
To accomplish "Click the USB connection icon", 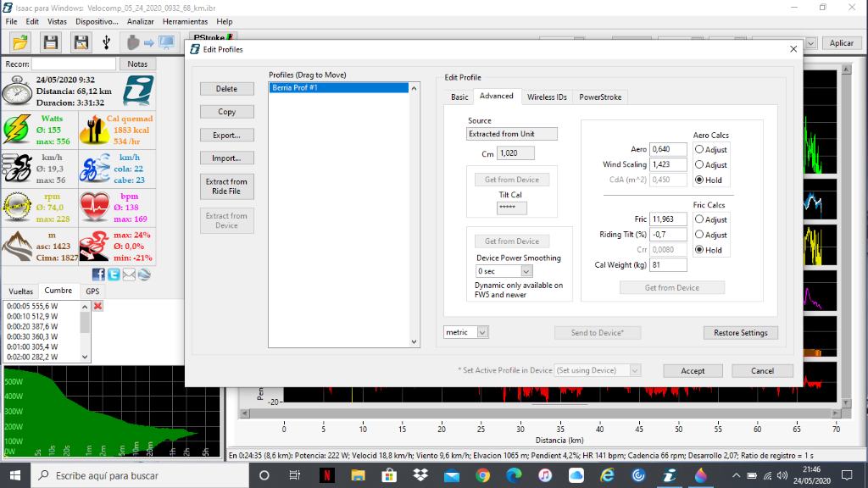I will click(x=106, y=42).
